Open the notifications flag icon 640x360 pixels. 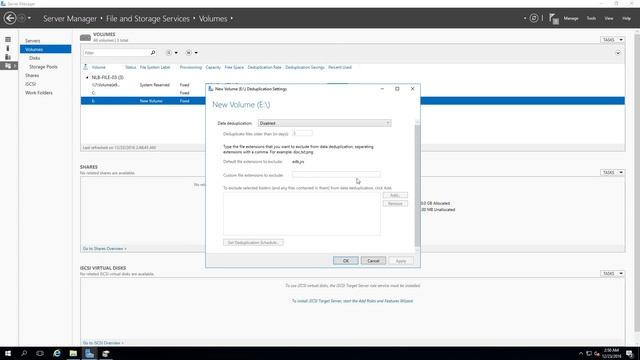553,18
